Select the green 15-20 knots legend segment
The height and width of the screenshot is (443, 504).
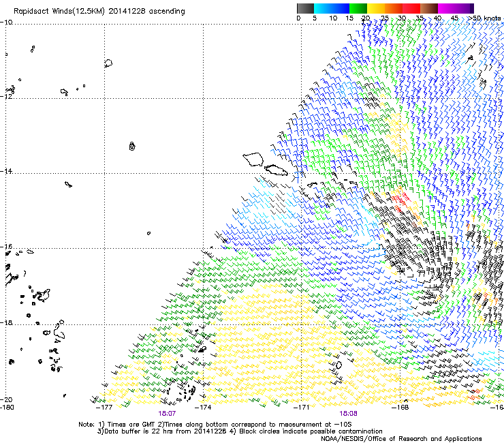[x=358, y=8]
